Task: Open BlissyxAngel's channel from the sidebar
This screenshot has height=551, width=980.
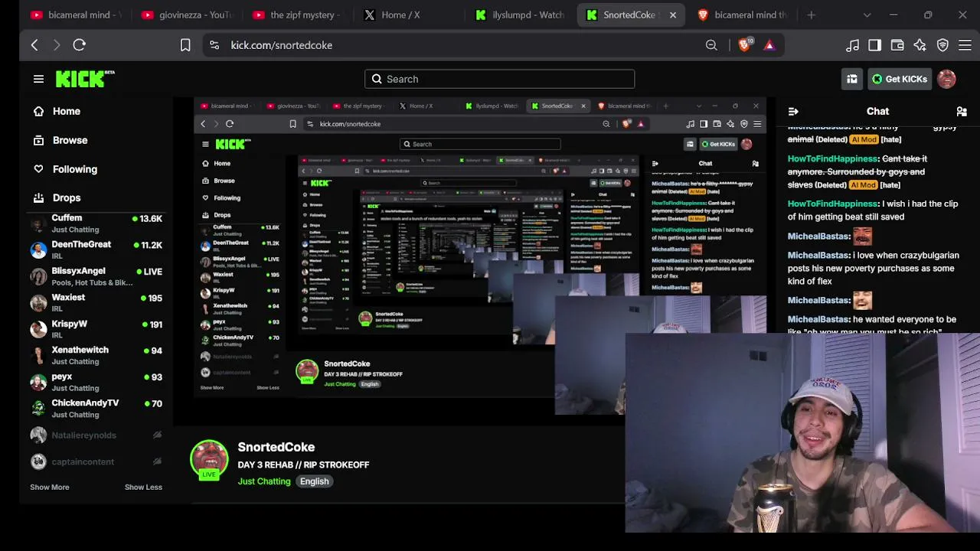Action: coord(96,276)
